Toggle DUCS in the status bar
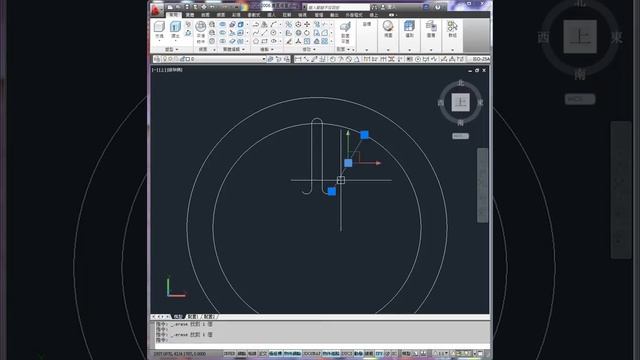The width and height of the screenshot is (640, 360). click(x=347, y=353)
